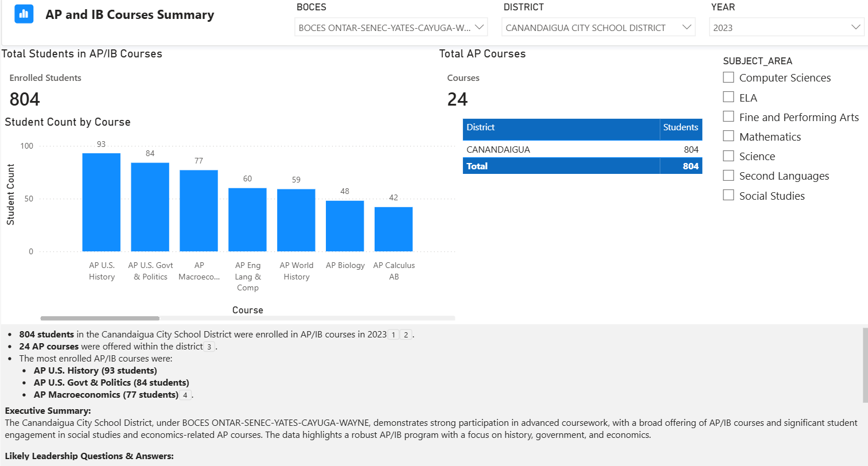Open citation footnote 2 badge
Image resolution: width=868 pixels, height=466 pixels.
406,335
